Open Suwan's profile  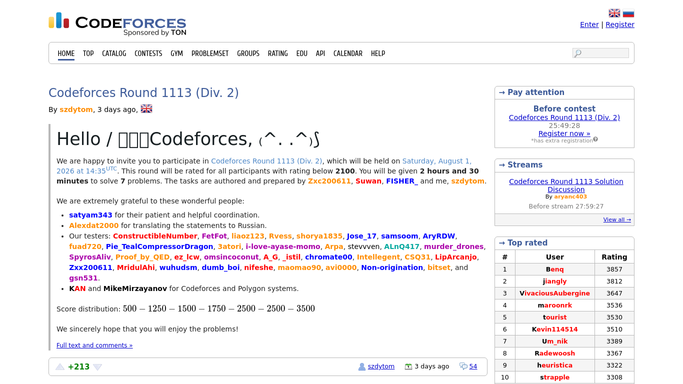pos(369,181)
